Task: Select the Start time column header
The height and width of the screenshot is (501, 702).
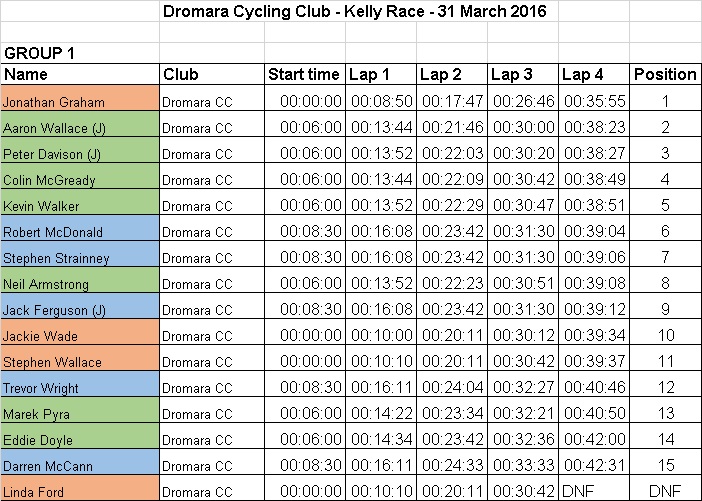Action: [x=304, y=74]
